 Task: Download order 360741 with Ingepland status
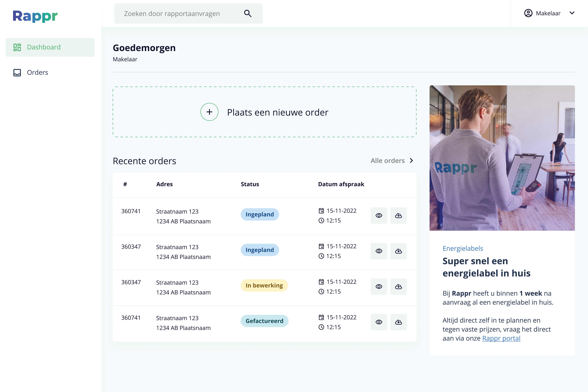[399, 215]
